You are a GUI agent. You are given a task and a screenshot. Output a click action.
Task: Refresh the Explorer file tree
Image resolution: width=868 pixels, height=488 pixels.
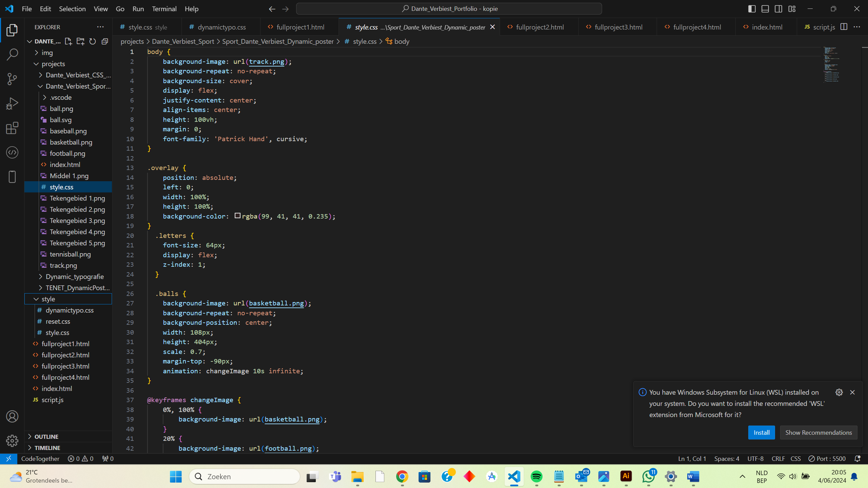[92, 41]
